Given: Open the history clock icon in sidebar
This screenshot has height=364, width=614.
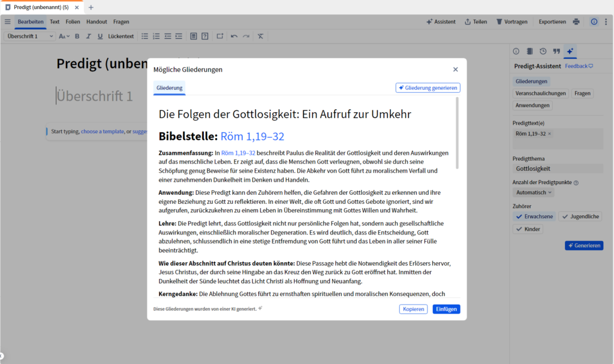Looking at the screenshot, I should (x=543, y=51).
